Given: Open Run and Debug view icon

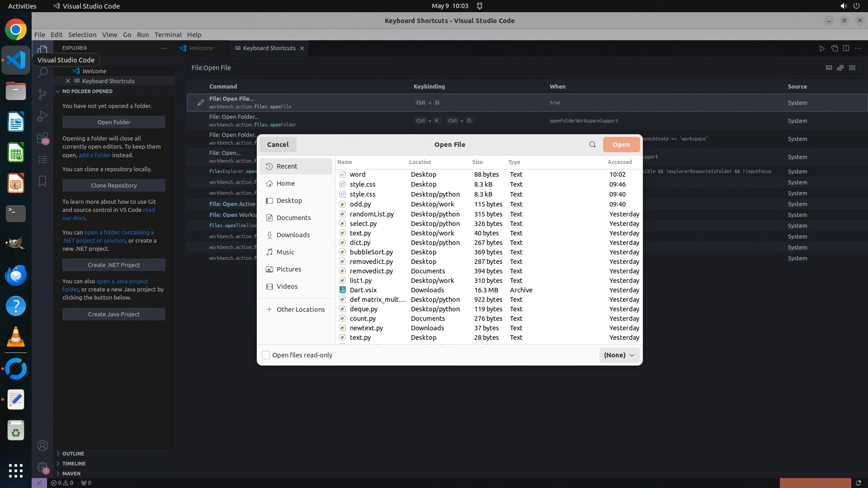Looking at the screenshot, I should coord(42,116).
